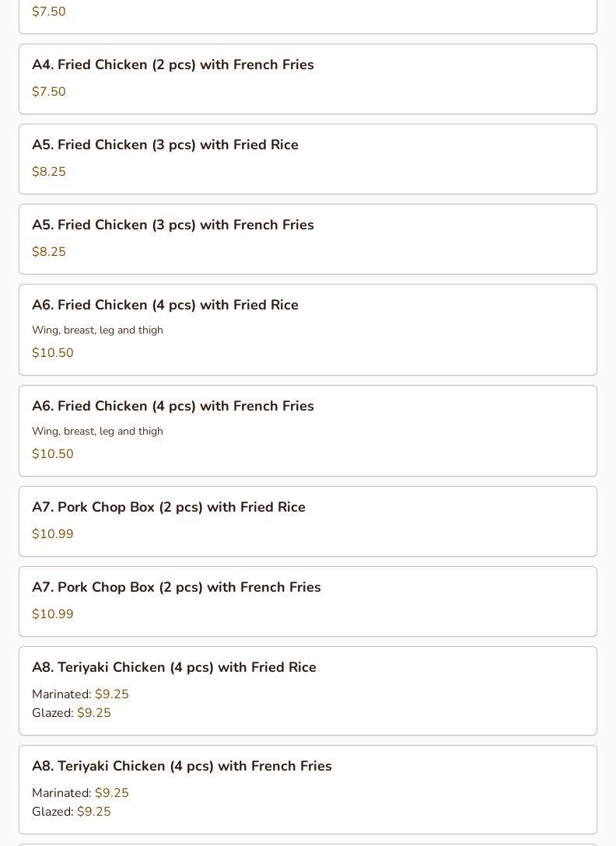Select A5 Fried Chicken (3 pcs) with Fried Rice
The width and height of the screenshot is (616, 846).
[x=165, y=145]
